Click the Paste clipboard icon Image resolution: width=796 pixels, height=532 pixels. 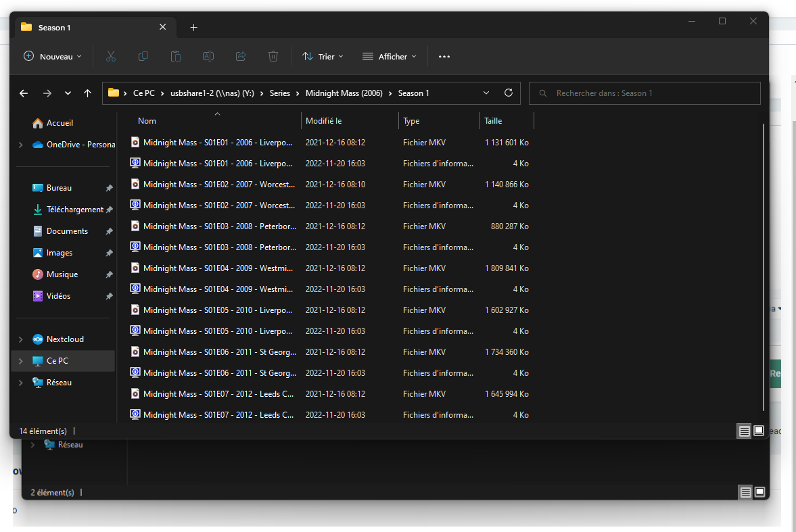click(x=176, y=57)
